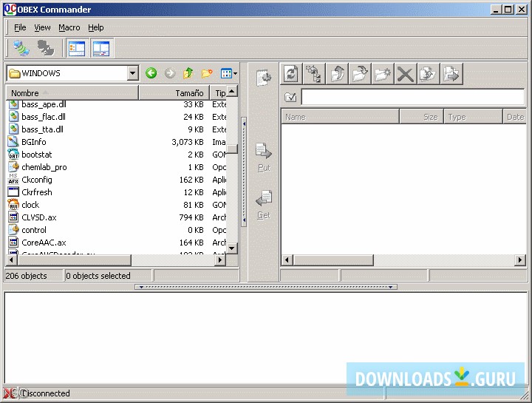Sort remote files by Date column
This screenshot has width=532, height=403.
tap(515, 117)
